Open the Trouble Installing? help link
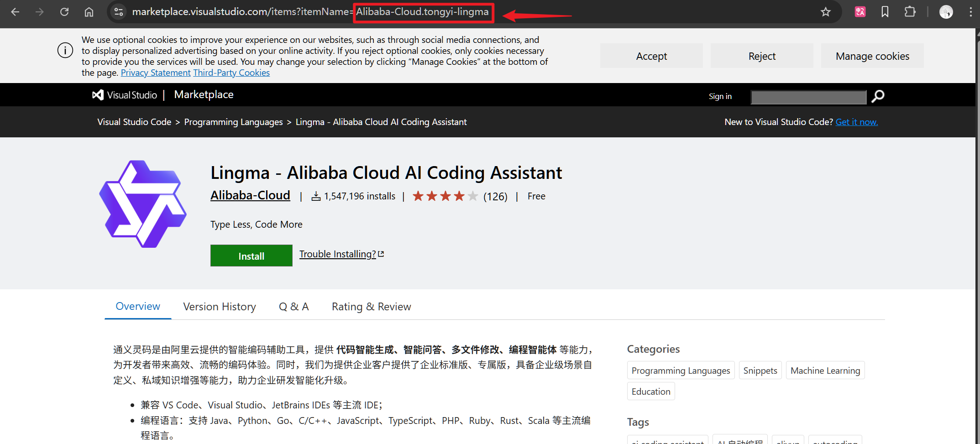980x444 pixels. coord(342,254)
